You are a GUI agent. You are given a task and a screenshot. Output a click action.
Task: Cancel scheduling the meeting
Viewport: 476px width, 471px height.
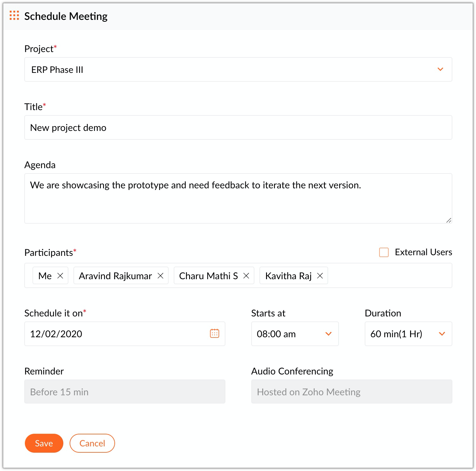coord(92,443)
